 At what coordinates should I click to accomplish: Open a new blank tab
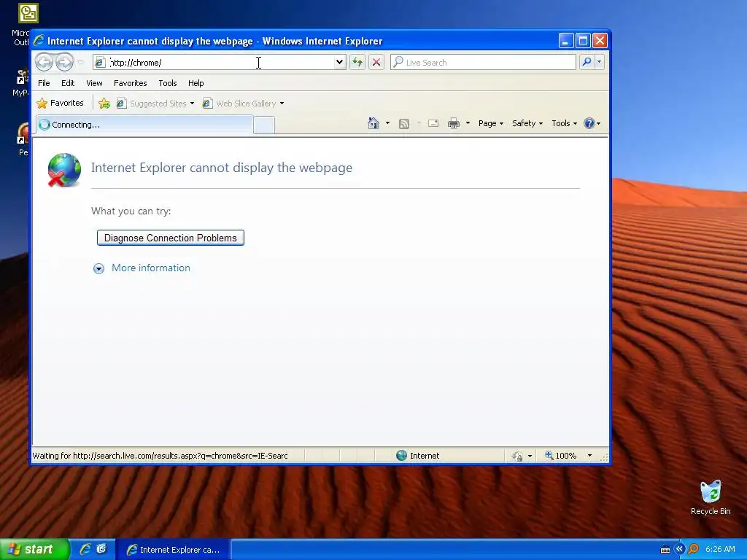[x=264, y=125]
